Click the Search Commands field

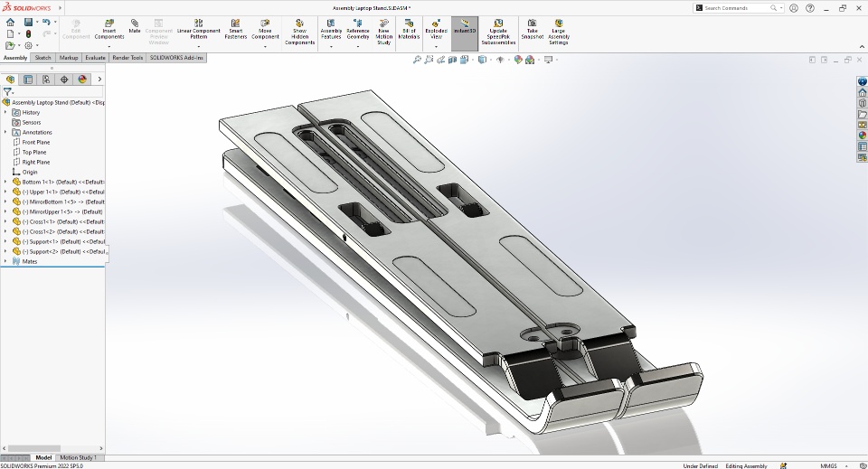tap(736, 8)
